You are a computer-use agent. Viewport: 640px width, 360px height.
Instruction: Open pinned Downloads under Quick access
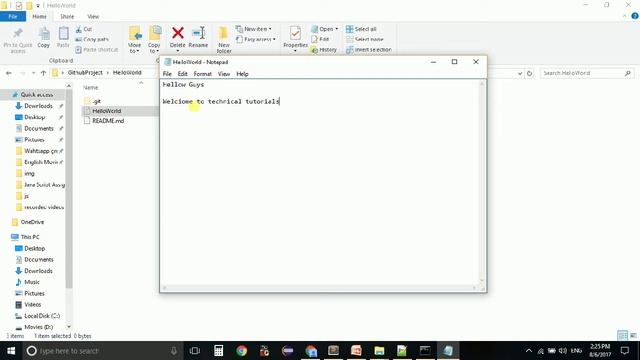tap(38, 106)
